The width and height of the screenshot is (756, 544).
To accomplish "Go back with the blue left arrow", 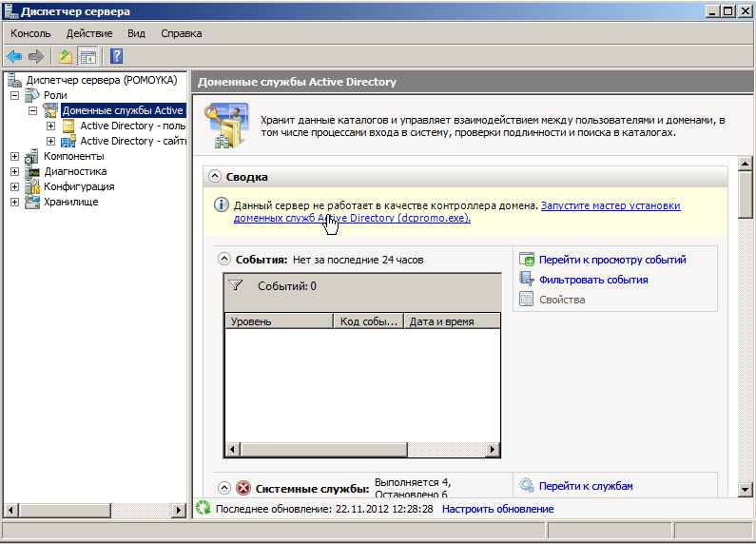I will [14, 56].
